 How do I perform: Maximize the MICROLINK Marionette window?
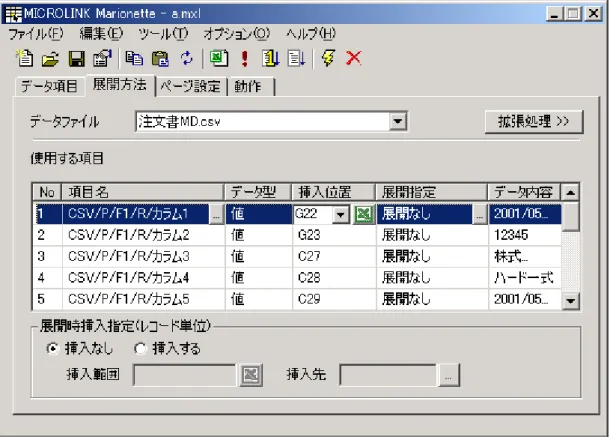click(x=573, y=14)
